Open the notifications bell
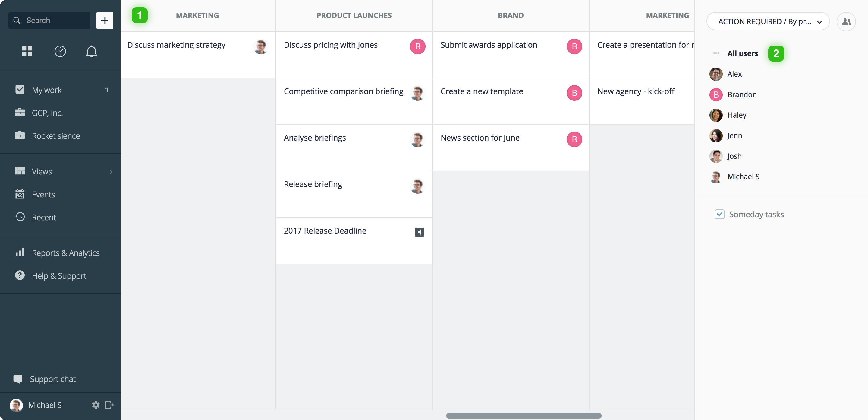Image resolution: width=868 pixels, height=420 pixels. coord(91,51)
